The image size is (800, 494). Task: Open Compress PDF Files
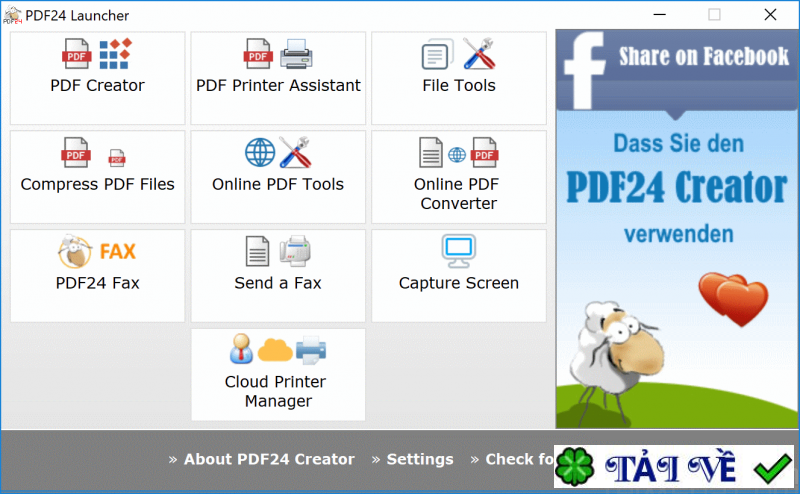tap(97, 177)
